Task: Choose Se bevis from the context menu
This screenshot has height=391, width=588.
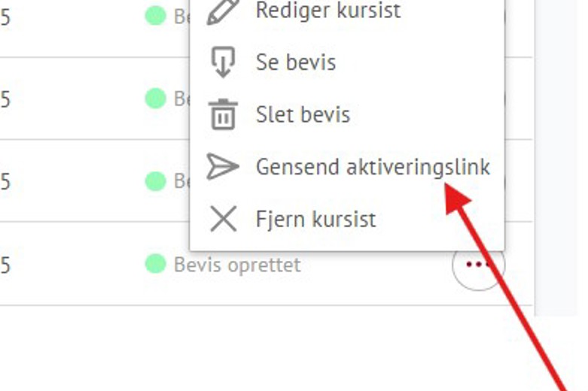Action: [296, 62]
